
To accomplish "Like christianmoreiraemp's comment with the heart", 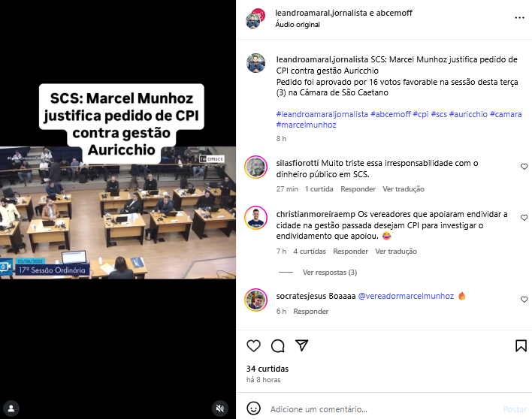I will pyautogui.click(x=524, y=218).
